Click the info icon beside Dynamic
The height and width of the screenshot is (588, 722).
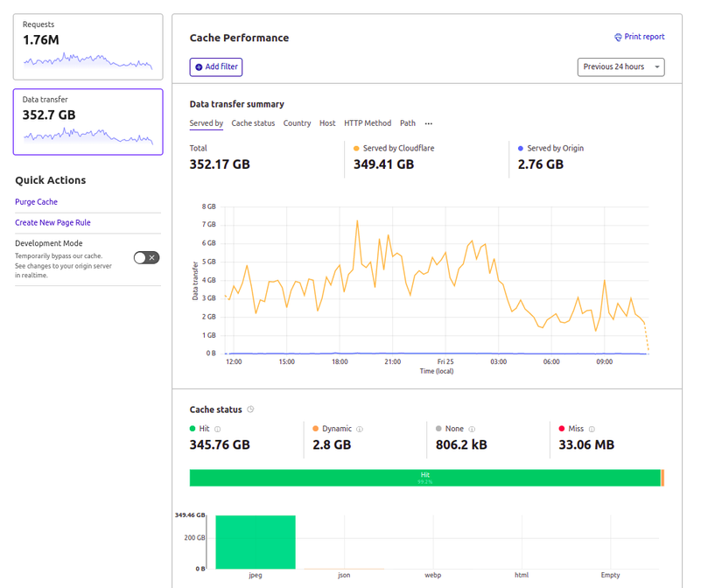click(360, 430)
